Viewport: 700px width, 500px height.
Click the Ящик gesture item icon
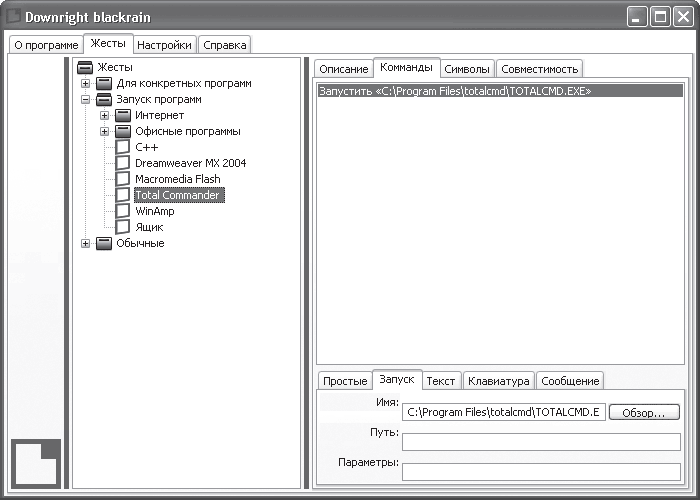click(x=123, y=227)
